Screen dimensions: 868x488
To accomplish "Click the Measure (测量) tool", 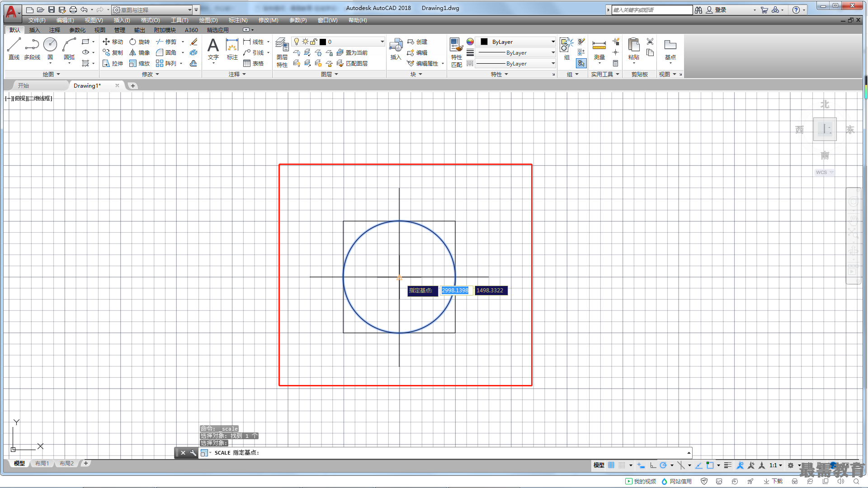I will tap(599, 48).
